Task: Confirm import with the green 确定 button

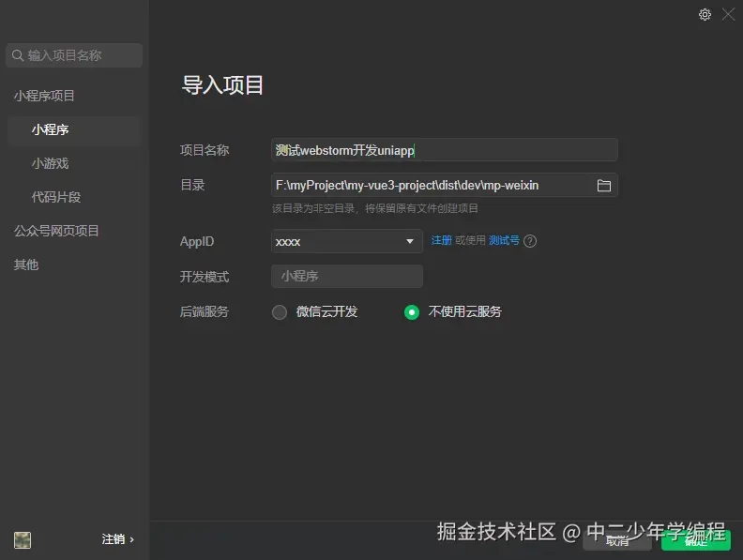Action: coord(695,541)
